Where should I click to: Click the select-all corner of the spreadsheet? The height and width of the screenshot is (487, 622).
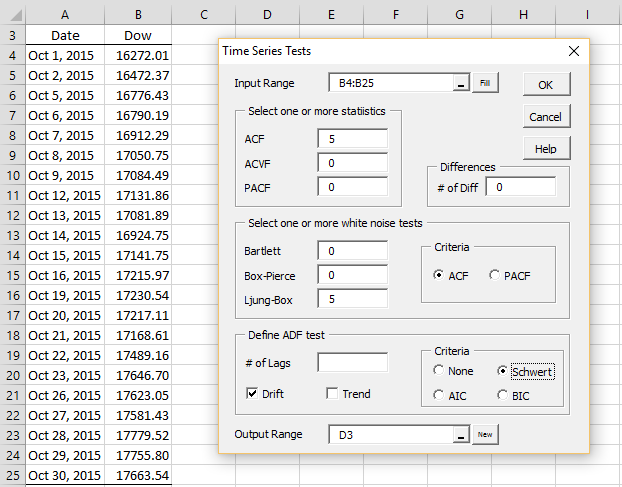[x=13, y=15]
